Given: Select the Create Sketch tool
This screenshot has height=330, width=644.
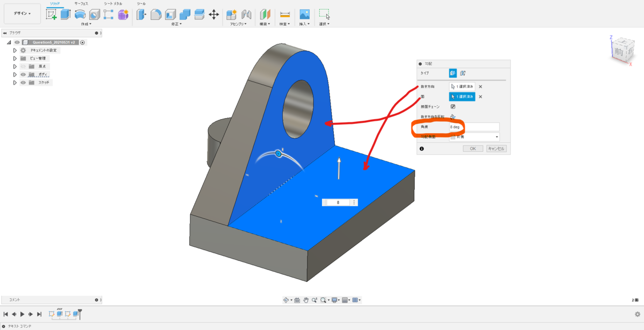Looking at the screenshot, I should (52, 14).
